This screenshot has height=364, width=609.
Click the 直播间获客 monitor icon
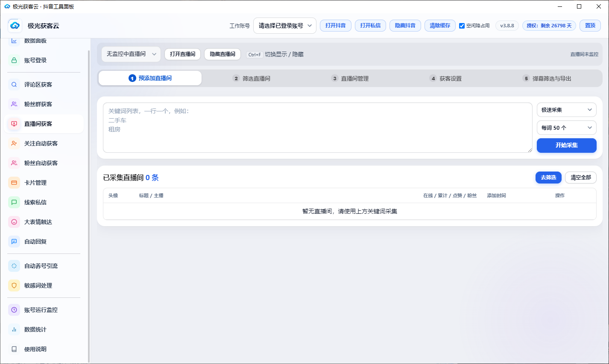point(14,124)
